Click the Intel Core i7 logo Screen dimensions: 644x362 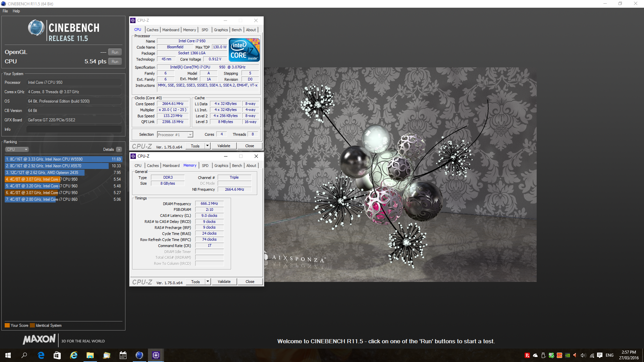[x=244, y=50]
